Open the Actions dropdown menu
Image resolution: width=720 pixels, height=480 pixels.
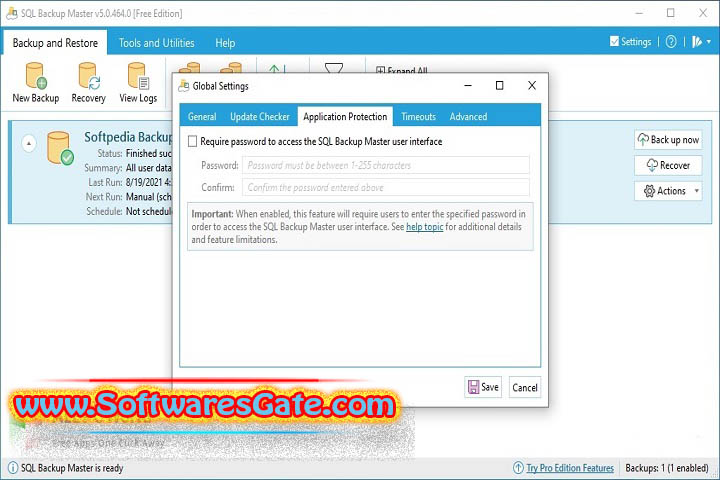668,191
